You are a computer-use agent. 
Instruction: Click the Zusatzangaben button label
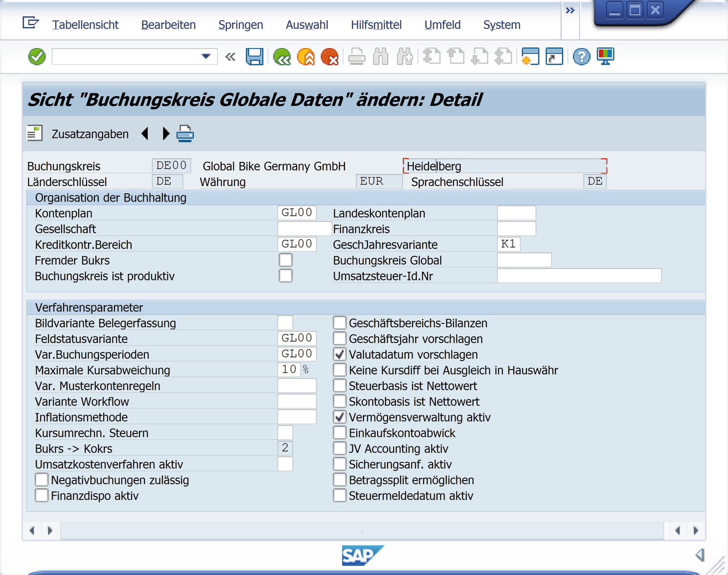coord(90,134)
